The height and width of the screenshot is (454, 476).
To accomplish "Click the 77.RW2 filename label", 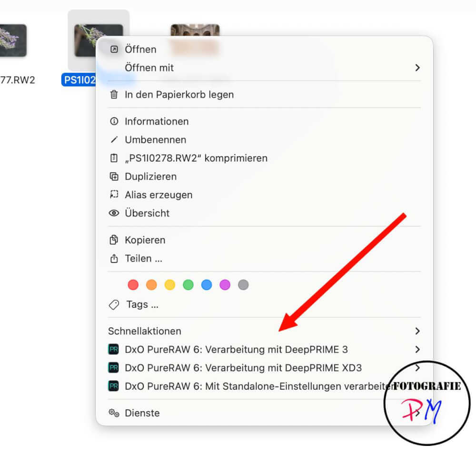I will pos(17,80).
